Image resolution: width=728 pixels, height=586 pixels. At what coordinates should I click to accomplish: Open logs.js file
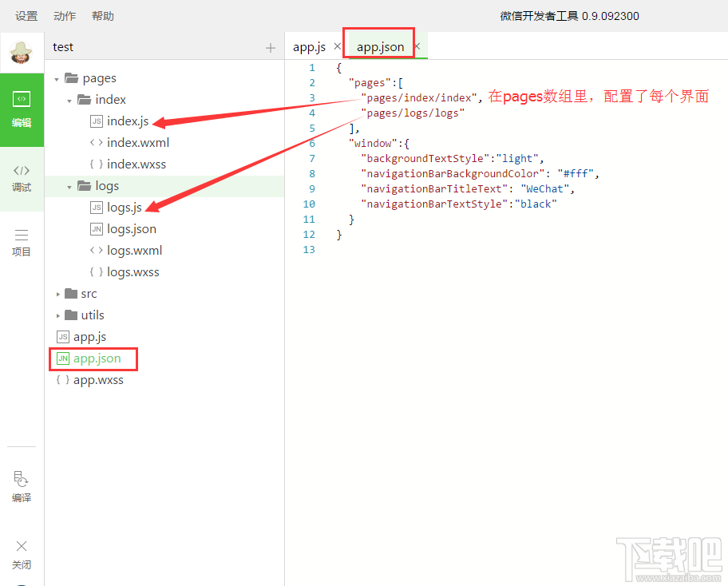[x=125, y=208]
